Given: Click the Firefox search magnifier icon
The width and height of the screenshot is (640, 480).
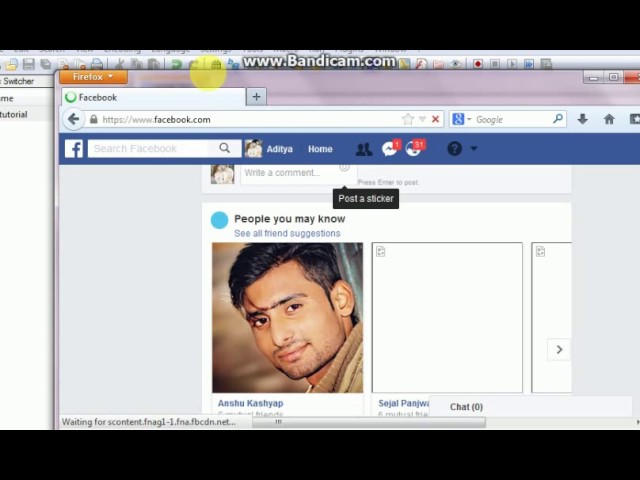Looking at the screenshot, I should pos(558,119).
